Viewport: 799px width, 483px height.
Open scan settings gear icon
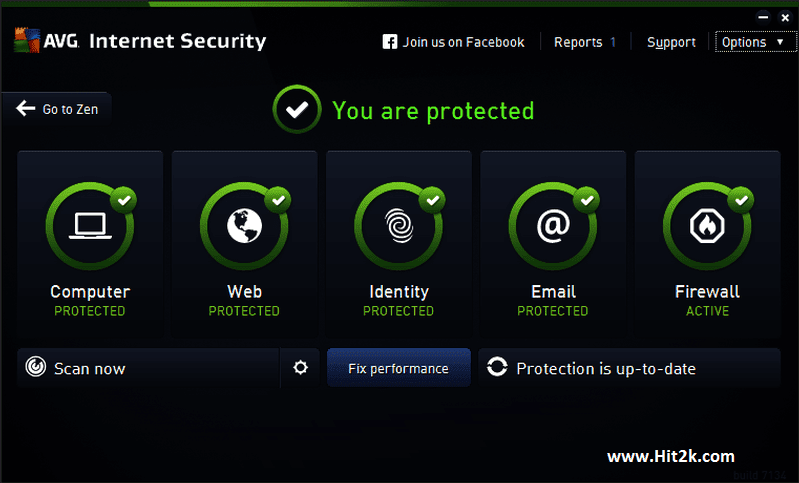(x=300, y=368)
